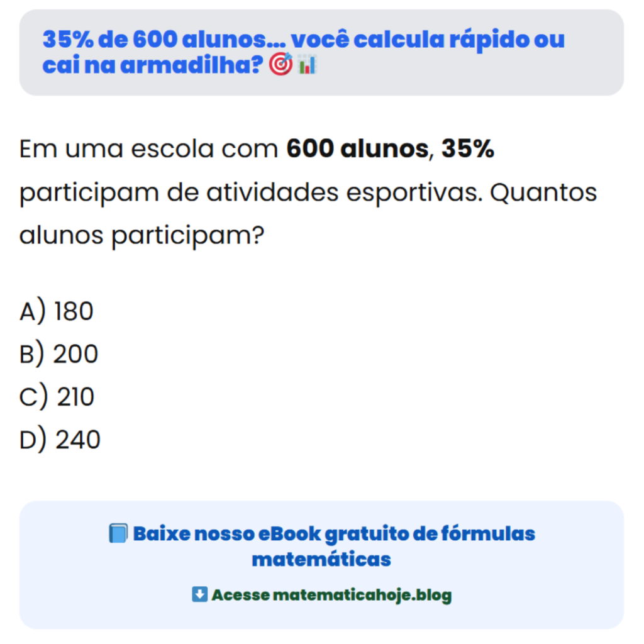Click the word 'matemáticas' in the footer banner
644x644 pixels.
tap(321, 558)
